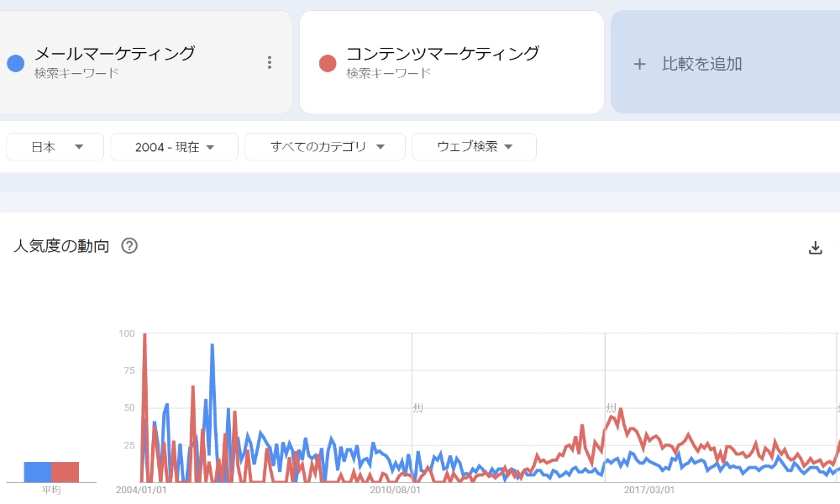The width and height of the screenshot is (840, 504).
Task: Click the red dot for コンテンツマーケティング
Action: (328, 63)
